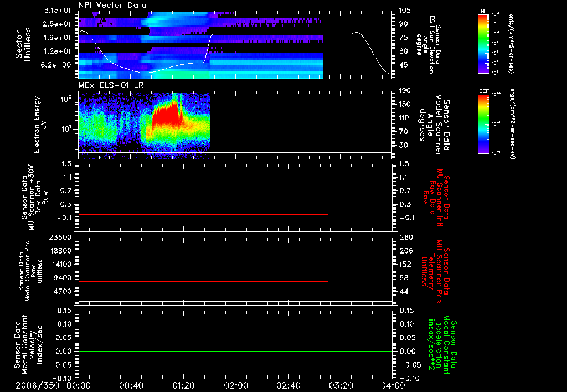The width and height of the screenshot is (567, 392).
Task: Click the 45 degree sun elevation tick
Action: [x=403, y=65]
